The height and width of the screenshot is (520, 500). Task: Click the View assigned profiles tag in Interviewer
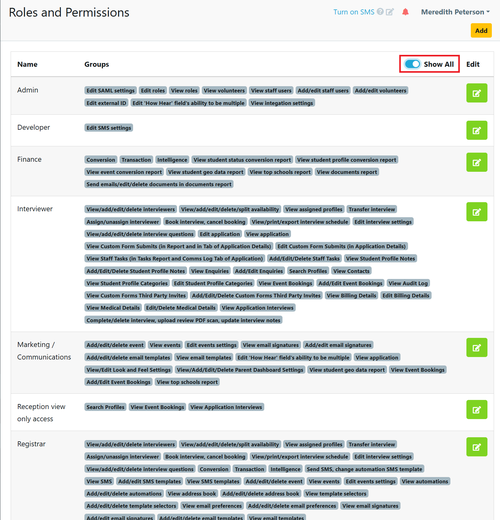coord(314,209)
